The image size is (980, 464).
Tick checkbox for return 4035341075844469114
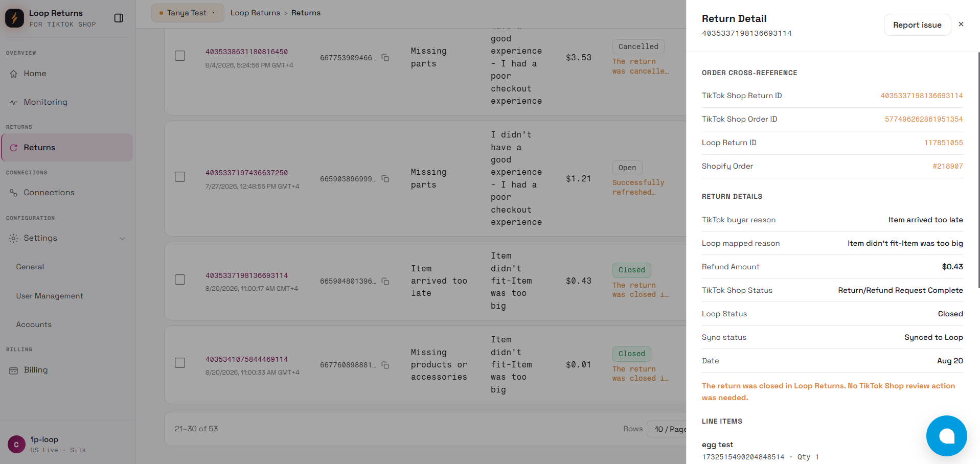[180, 363]
